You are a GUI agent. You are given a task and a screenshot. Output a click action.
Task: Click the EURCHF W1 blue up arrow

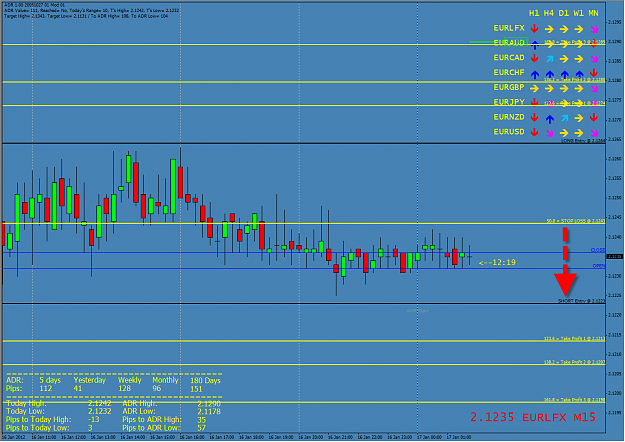[580, 75]
